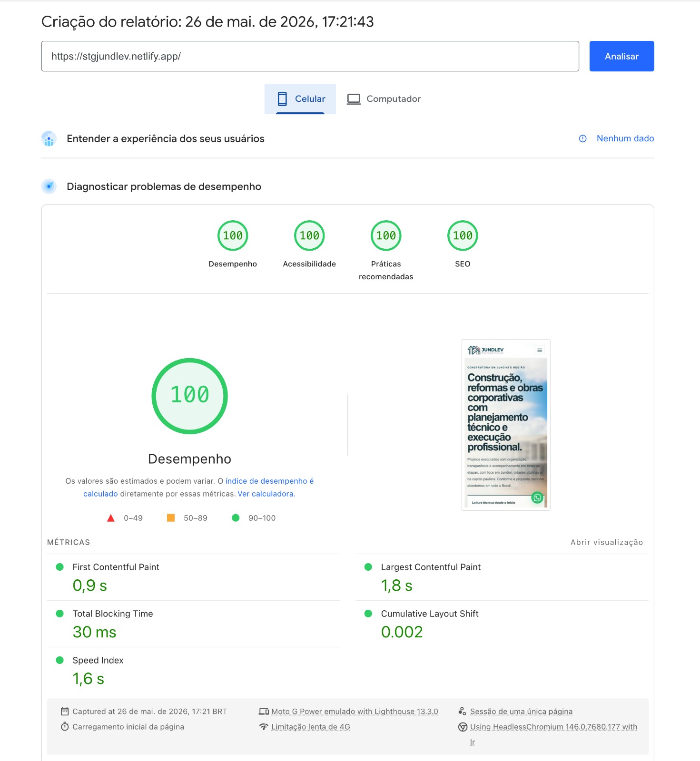The height and width of the screenshot is (761, 700).
Task: Open the Nenhum dado link
Action: (x=625, y=138)
